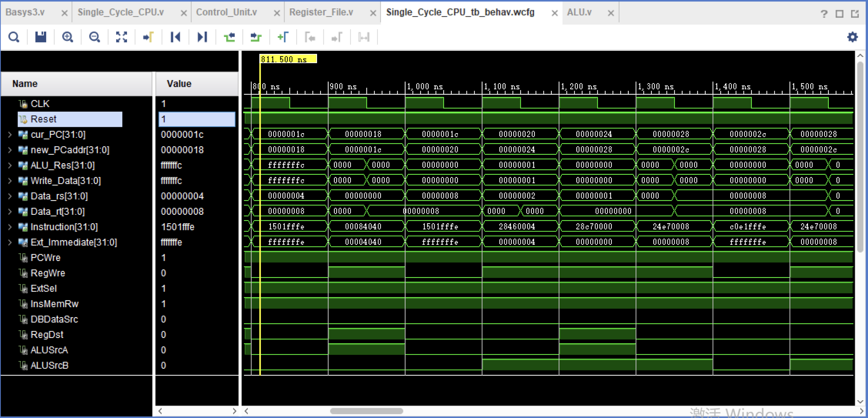Expand Data_rt[31:0] bus
Viewport: 868px width, 418px height.
coord(10,211)
